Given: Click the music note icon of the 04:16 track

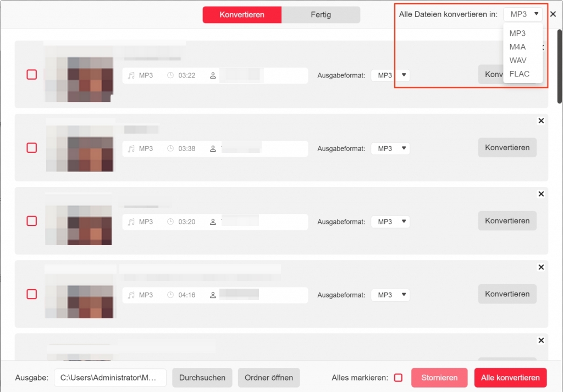Looking at the screenshot, I should [x=131, y=295].
